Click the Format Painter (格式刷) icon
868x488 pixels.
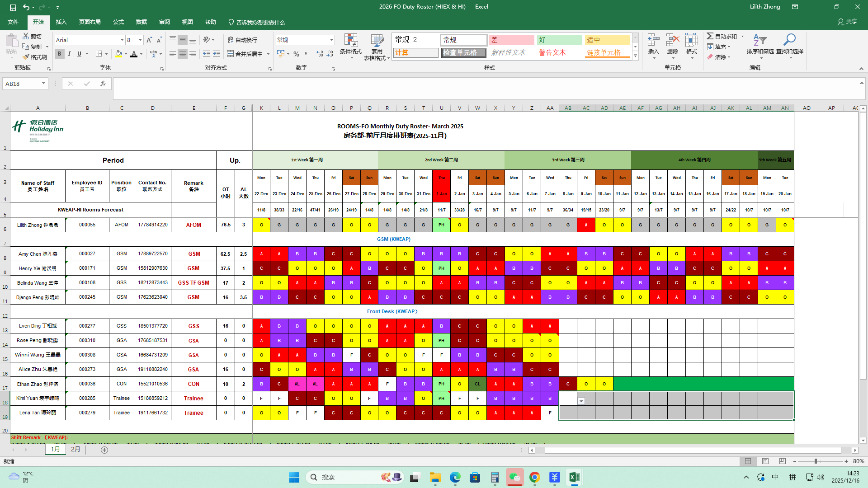tap(26, 57)
